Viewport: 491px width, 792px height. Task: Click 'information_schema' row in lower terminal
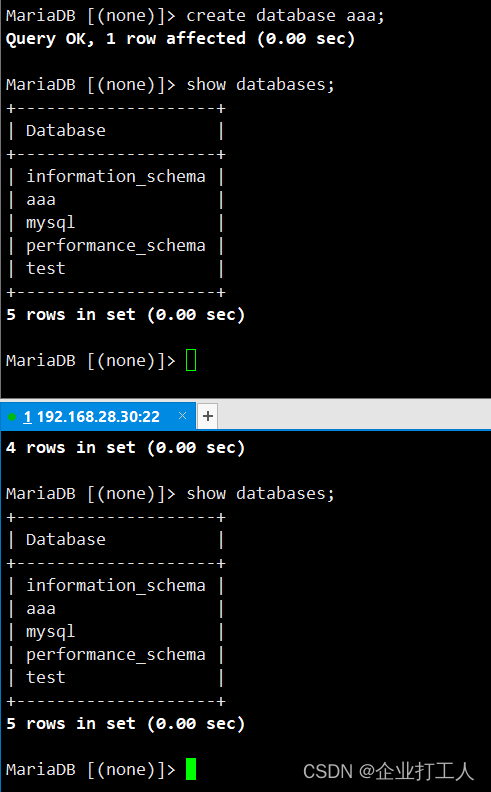(116, 585)
